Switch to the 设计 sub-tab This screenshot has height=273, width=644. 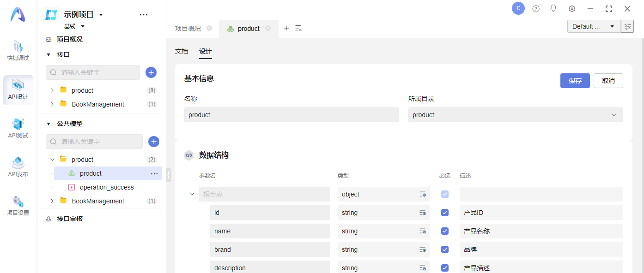(x=206, y=51)
